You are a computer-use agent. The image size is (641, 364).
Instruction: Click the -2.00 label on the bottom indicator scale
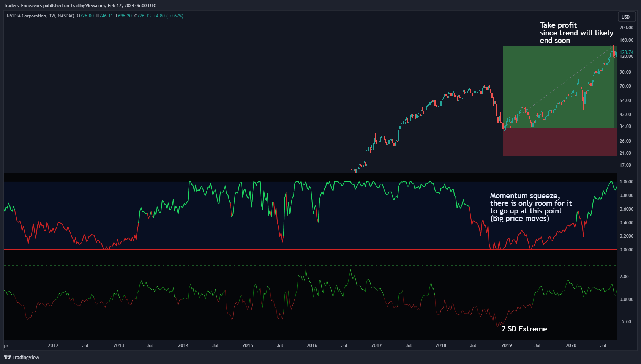tap(625, 322)
